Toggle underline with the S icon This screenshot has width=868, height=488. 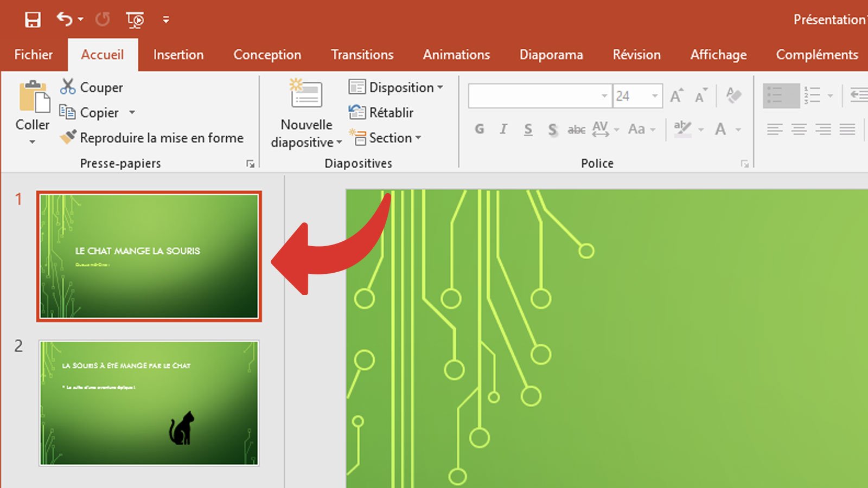pos(527,129)
